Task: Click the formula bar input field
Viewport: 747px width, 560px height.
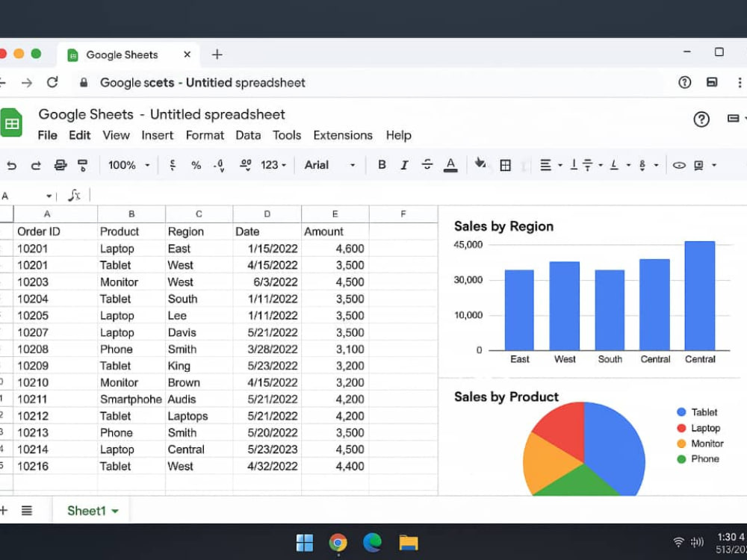Action: [418, 196]
